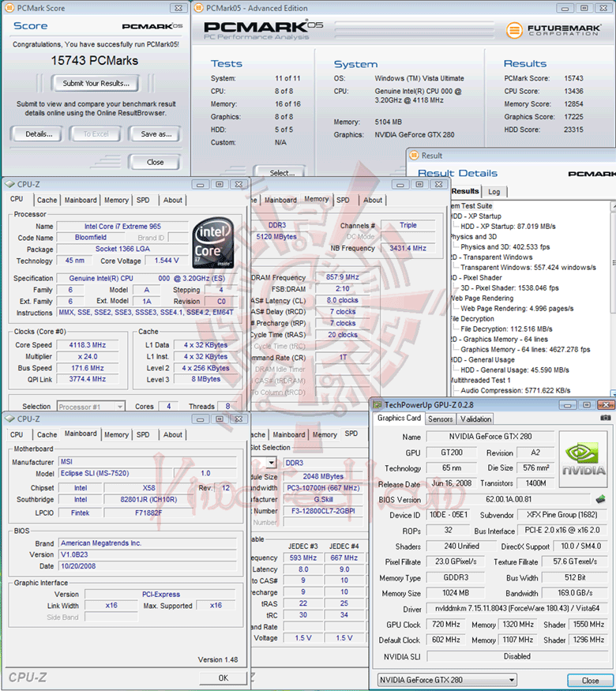Viewport: 616px width, 691px height.
Task: Click the PCMark05 Advanced Edition title icon
Action: pyautogui.click(x=199, y=8)
